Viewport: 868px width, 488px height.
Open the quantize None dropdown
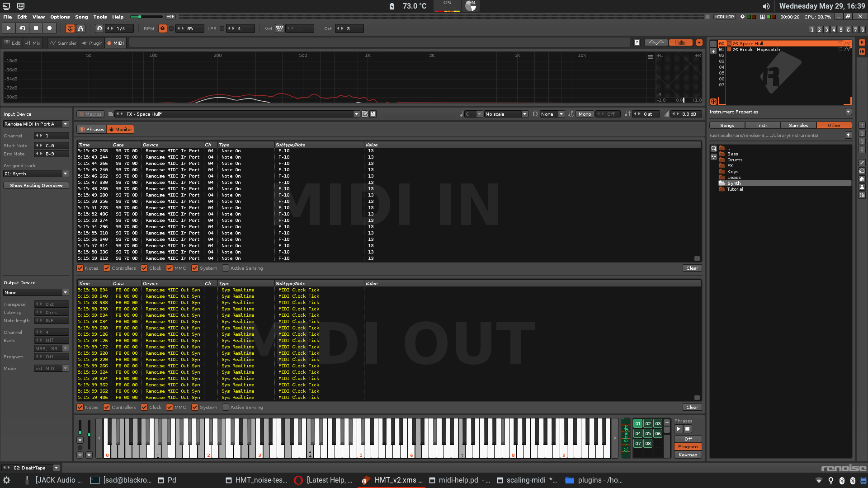coord(552,114)
